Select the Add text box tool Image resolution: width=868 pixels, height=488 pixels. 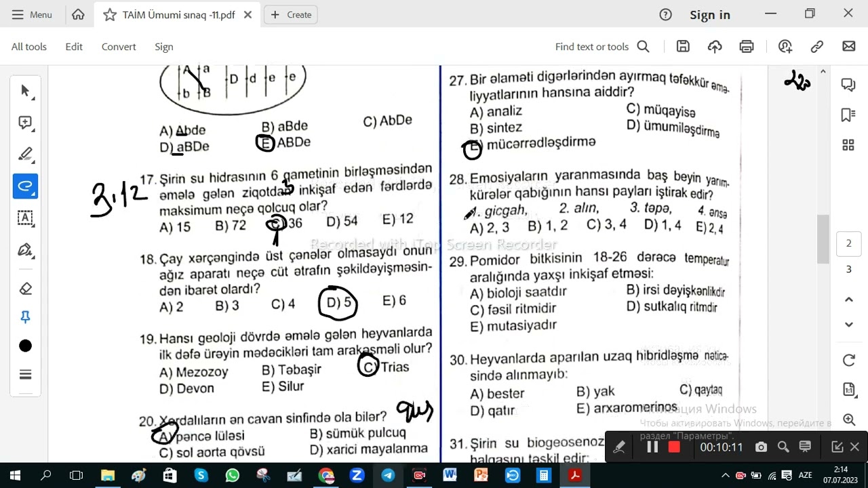point(25,218)
